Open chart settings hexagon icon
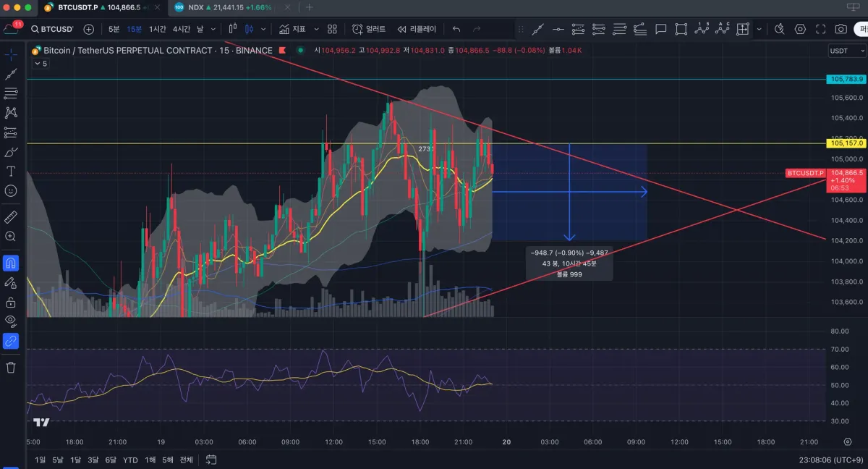868x469 pixels. [x=800, y=29]
